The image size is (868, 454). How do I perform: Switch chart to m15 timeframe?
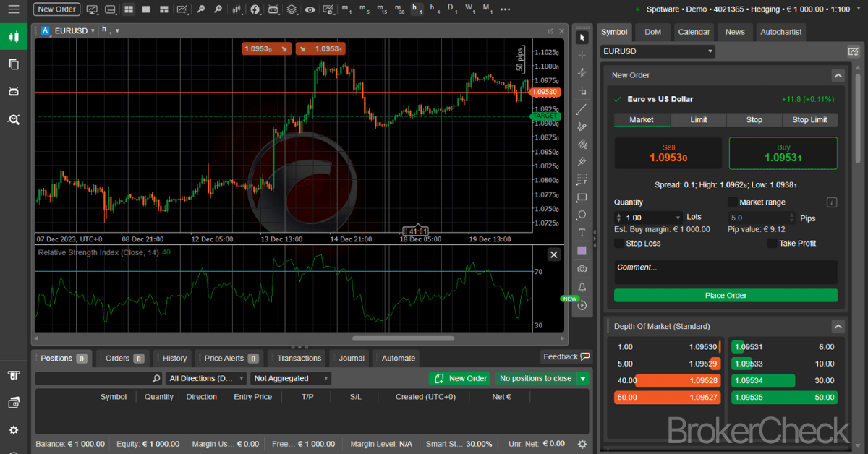tap(382, 9)
